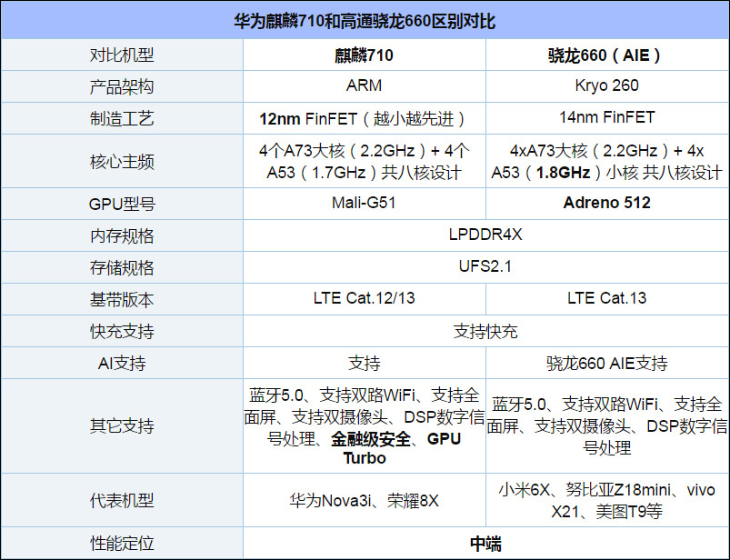Select the 核心主频 row label
The height and width of the screenshot is (560, 730).
pyautogui.click(x=122, y=162)
